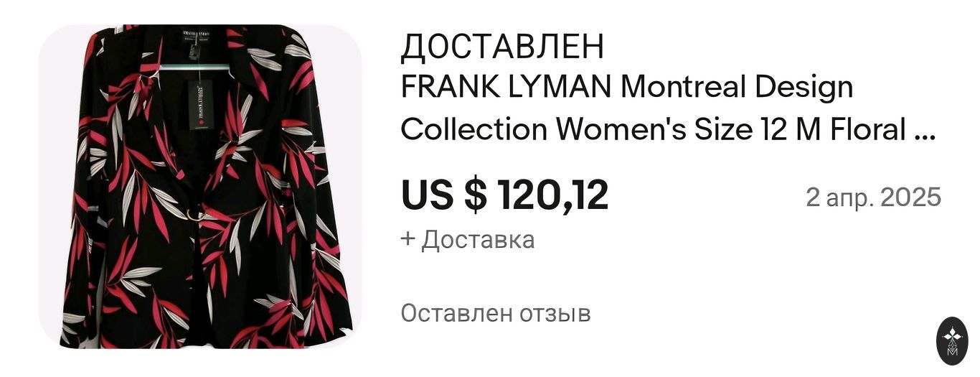Select the ДОСТАВЛЕН status label
Viewport: 980px width, 377px height.
pyautogui.click(x=503, y=47)
